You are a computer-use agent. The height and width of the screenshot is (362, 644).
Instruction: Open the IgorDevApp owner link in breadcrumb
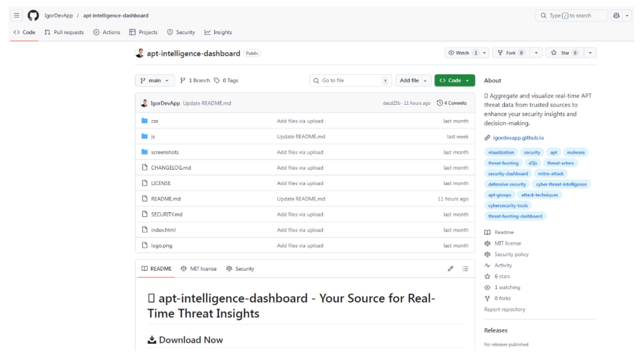[59, 15]
